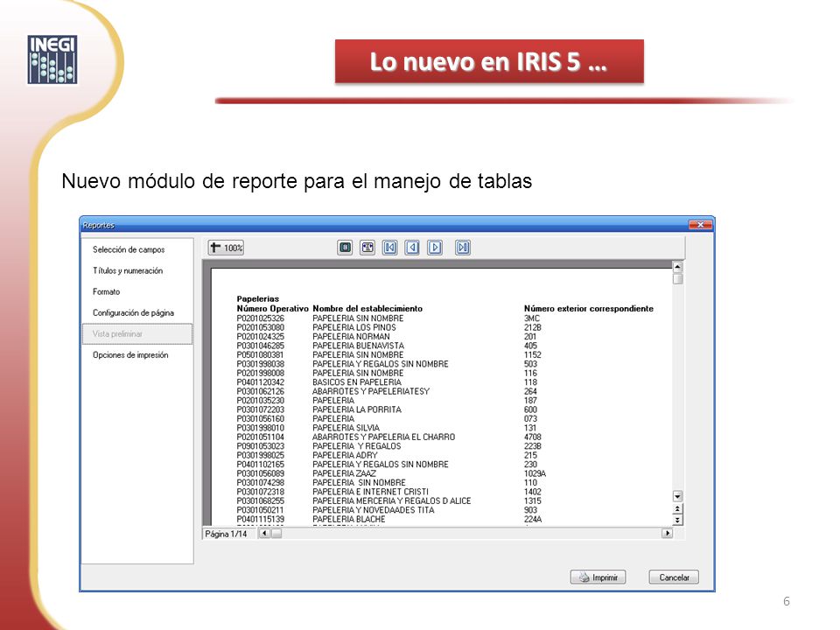Click BASICOS EN PAPELERIA entry
Viewport: 840px width, 630px height.
coord(357,382)
